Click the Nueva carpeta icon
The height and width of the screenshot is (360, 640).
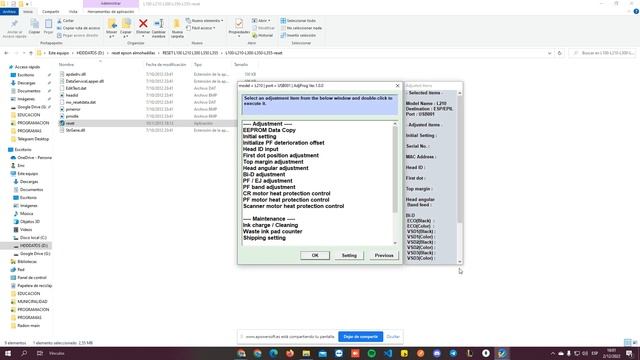[177, 24]
